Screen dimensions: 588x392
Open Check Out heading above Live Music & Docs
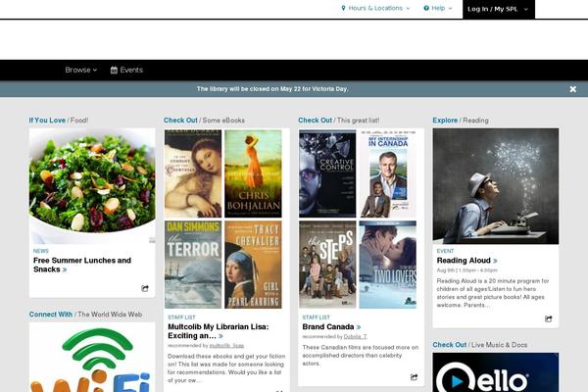tap(449, 345)
